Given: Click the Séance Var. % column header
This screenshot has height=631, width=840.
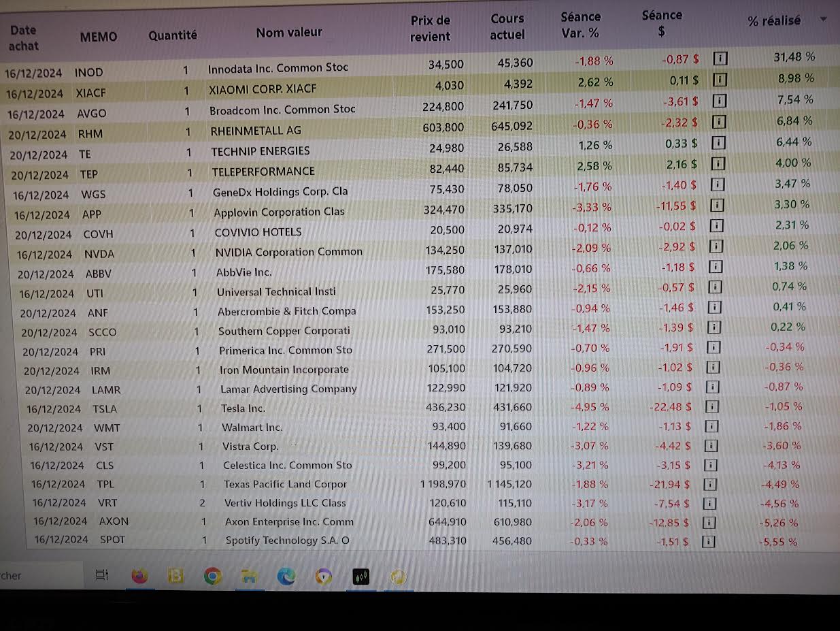Looking at the screenshot, I should [581, 25].
